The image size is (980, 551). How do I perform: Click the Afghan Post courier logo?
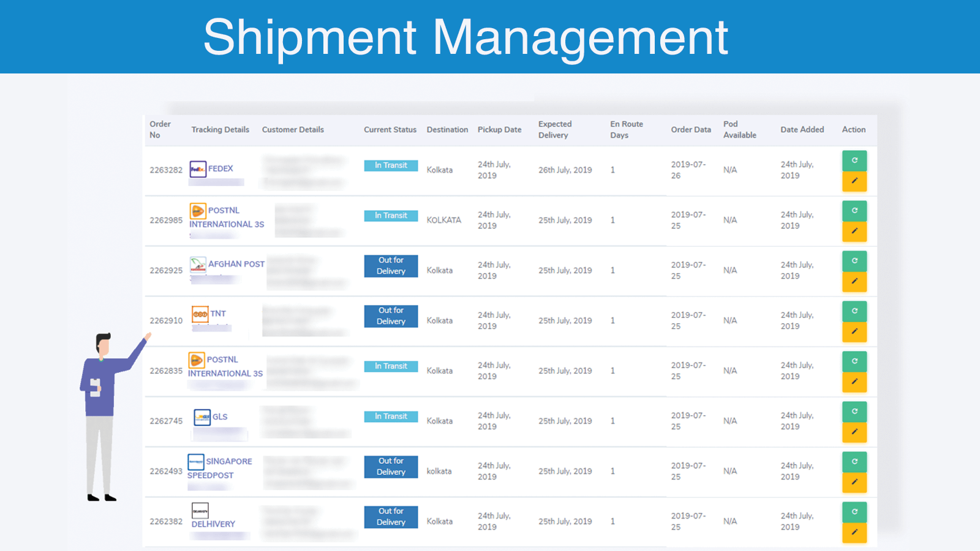[x=197, y=264]
